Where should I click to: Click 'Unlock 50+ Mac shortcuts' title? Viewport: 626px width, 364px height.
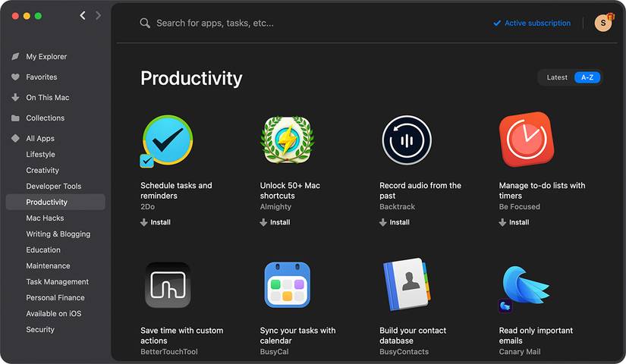tap(290, 190)
